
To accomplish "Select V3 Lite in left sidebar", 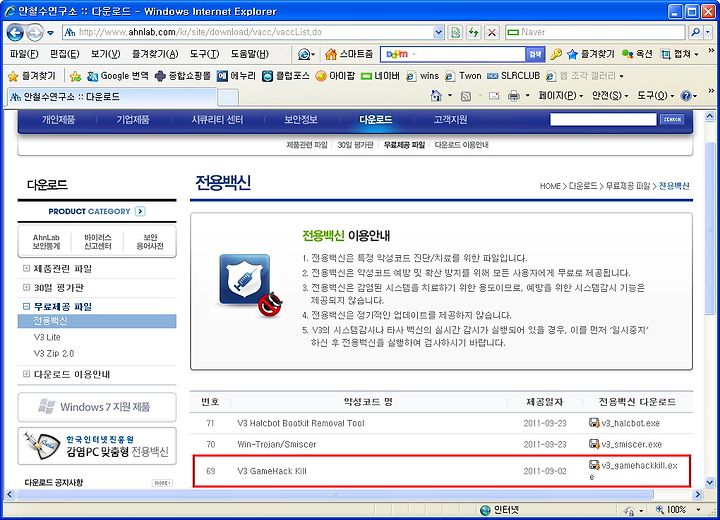I will (47, 337).
